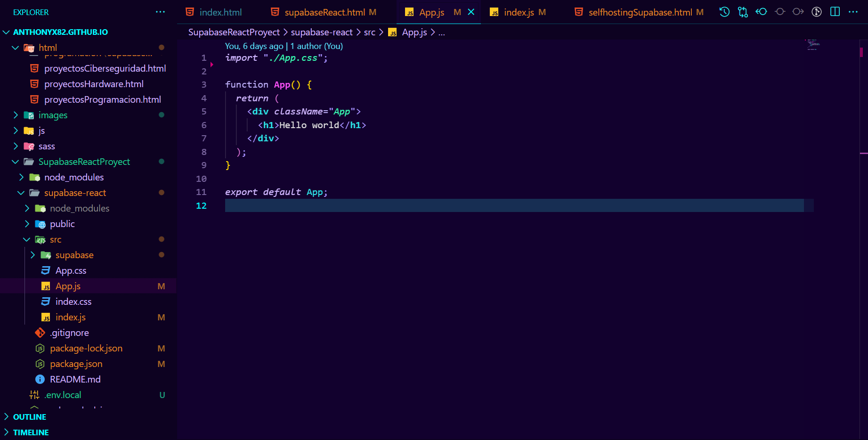Switch to the supabaseReact.html tab

pyautogui.click(x=324, y=12)
